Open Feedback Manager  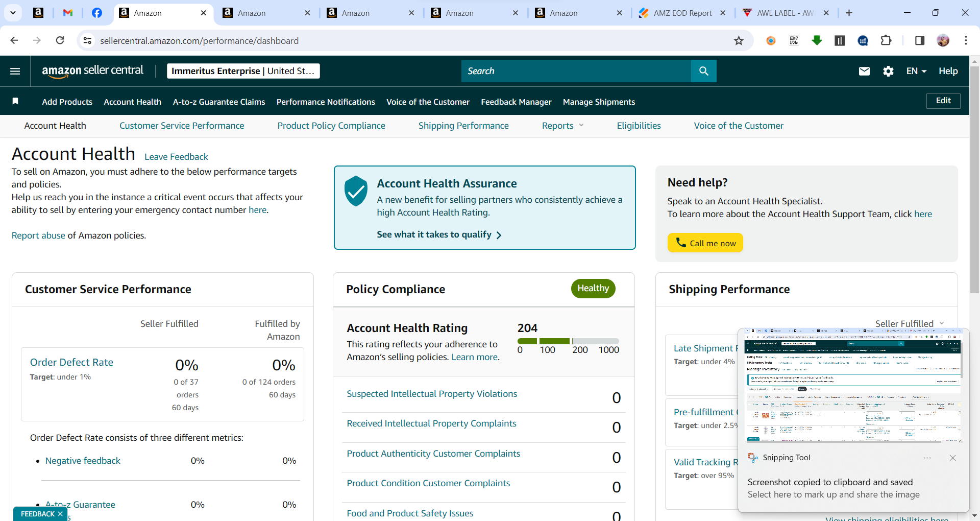tap(516, 102)
